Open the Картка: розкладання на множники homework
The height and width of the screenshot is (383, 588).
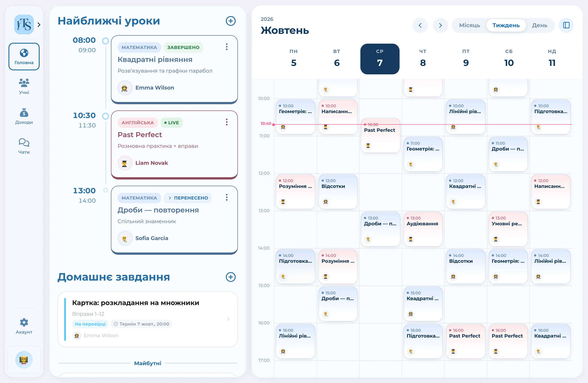pyautogui.click(x=148, y=319)
